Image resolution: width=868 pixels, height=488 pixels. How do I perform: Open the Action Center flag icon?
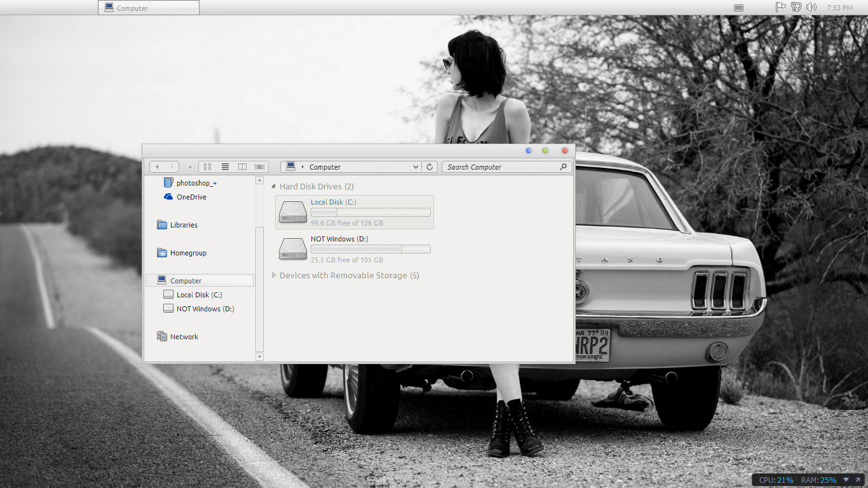click(x=780, y=7)
